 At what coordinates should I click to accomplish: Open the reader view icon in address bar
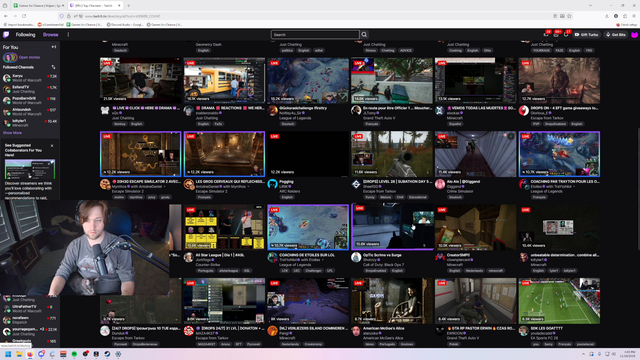pos(555,16)
